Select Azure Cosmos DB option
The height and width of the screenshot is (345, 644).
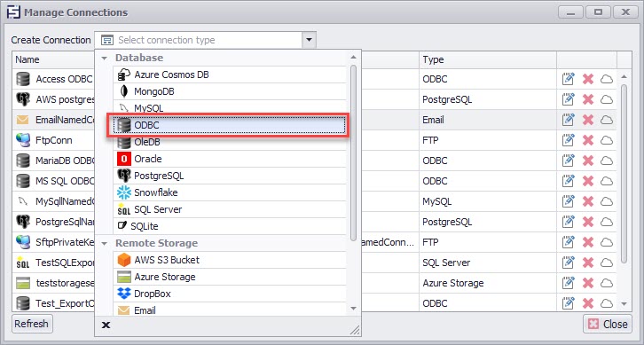tap(230, 74)
